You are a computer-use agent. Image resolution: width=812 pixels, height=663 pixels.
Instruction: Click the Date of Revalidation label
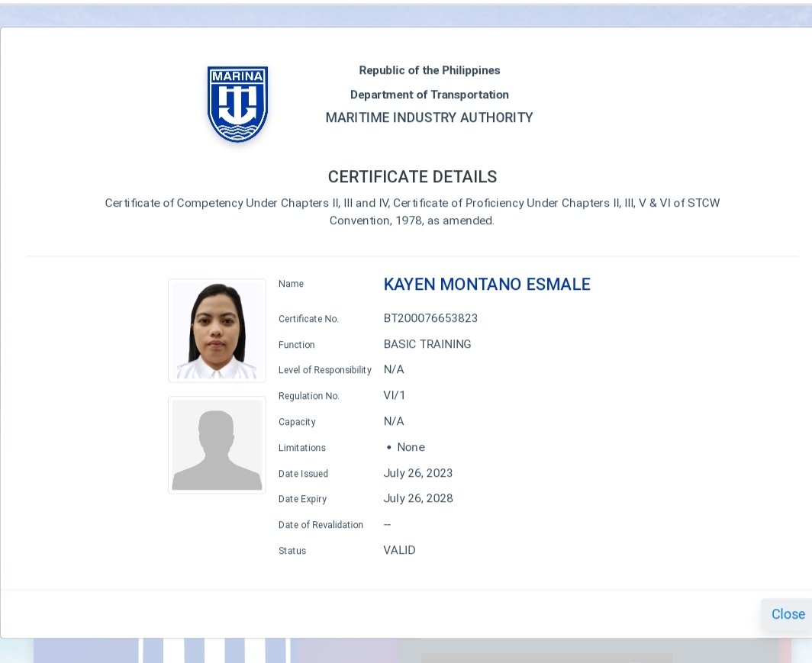click(321, 525)
